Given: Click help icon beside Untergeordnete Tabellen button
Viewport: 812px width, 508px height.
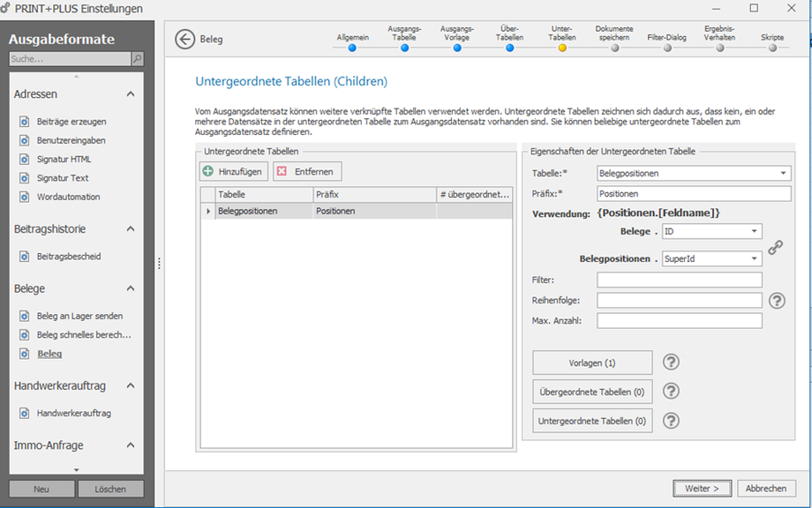Looking at the screenshot, I should [671, 421].
